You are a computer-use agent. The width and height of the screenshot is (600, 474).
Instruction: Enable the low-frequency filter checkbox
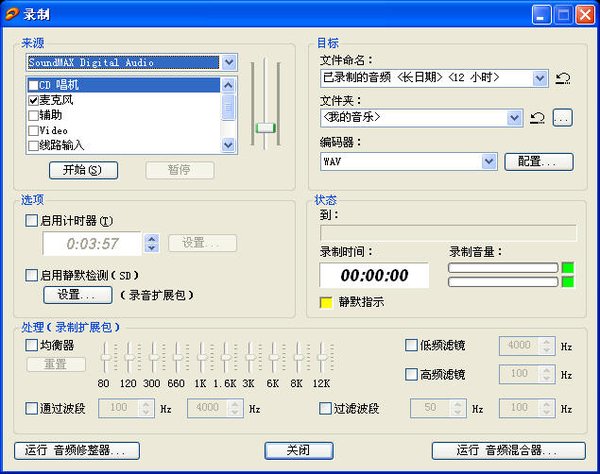[x=411, y=345]
